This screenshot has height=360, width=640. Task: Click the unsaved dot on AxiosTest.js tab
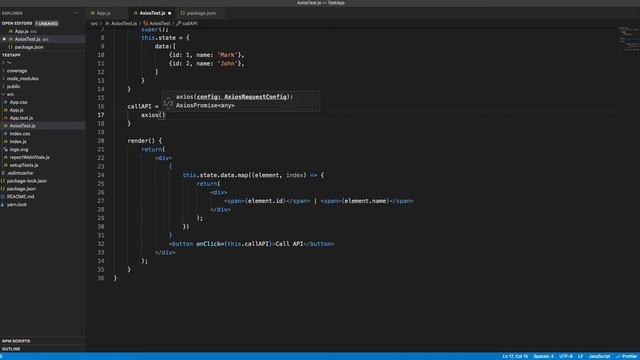169,13
